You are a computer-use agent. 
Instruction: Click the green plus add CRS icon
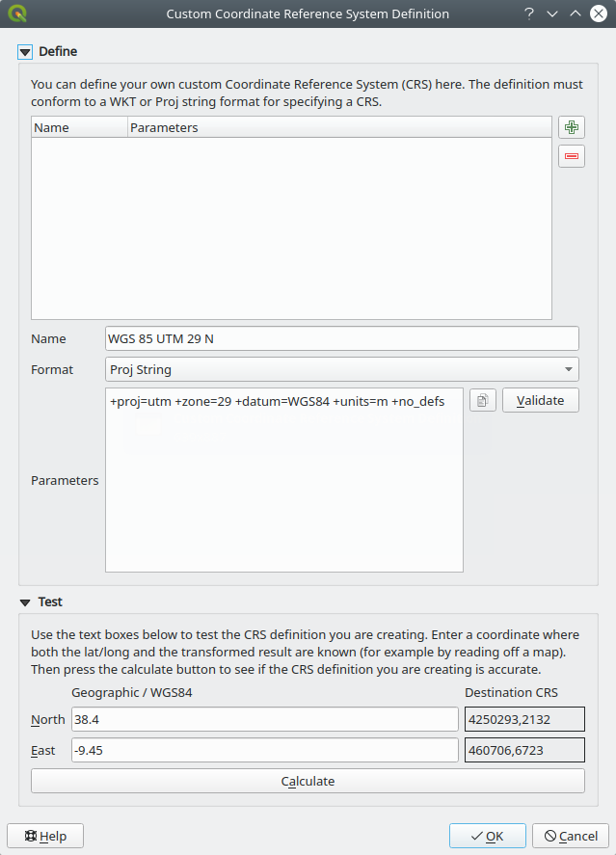572,128
